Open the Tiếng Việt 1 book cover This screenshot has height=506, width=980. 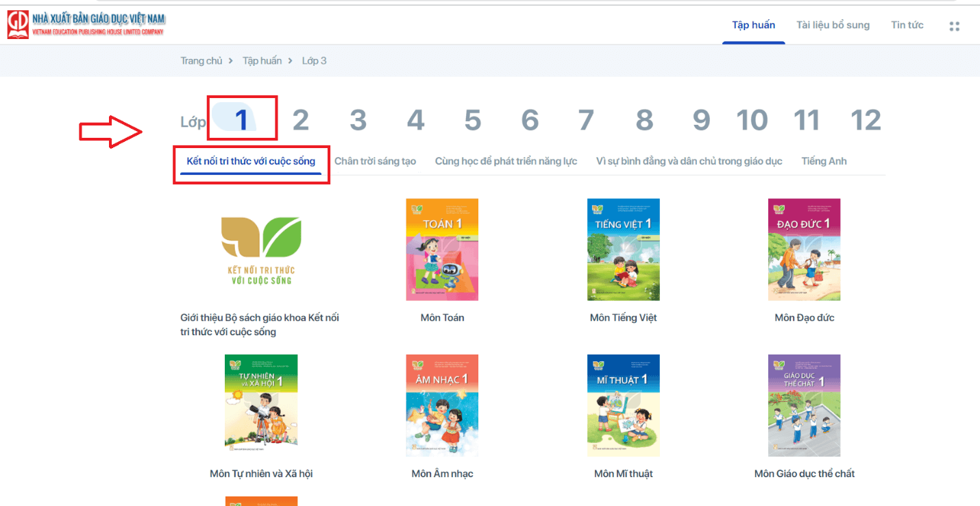pyautogui.click(x=623, y=250)
